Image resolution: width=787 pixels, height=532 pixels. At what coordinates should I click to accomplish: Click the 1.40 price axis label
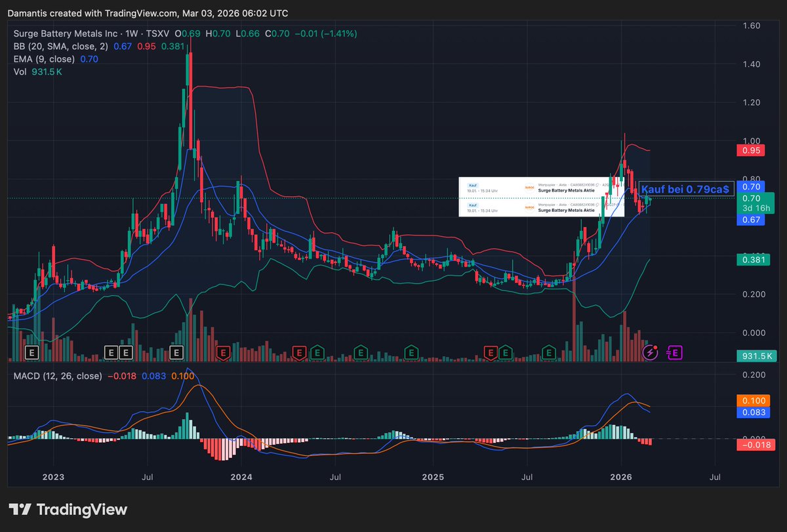point(751,64)
